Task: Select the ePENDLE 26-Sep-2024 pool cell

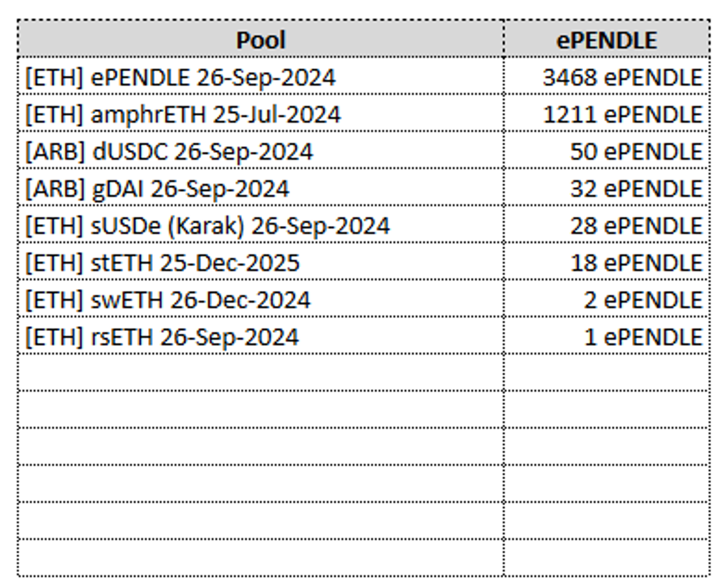Action: tap(180, 77)
